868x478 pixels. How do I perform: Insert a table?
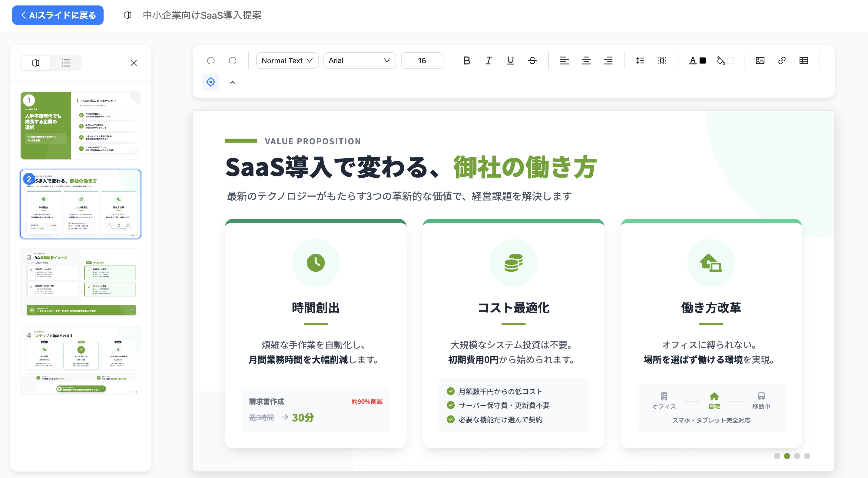[804, 61]
